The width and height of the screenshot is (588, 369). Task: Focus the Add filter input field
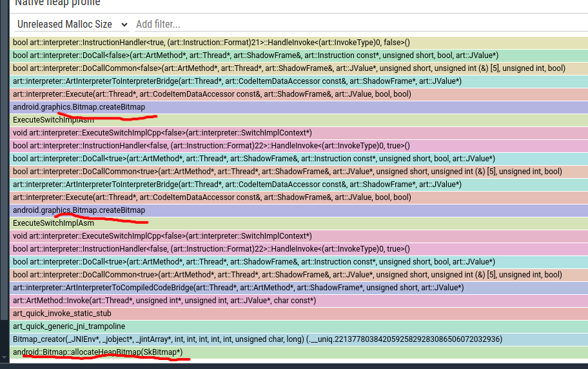coord(361,25)
